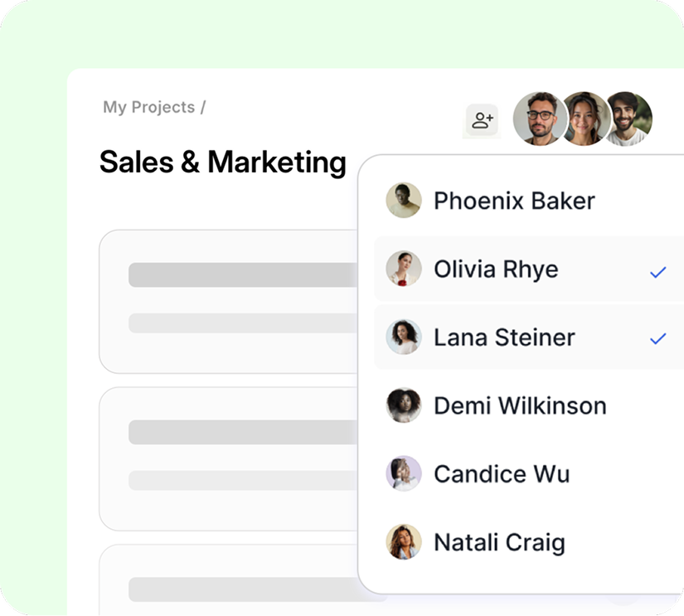Click Natali Craig's avatar photo
The height and width of the screenshot is (616, 684).
point(404,542)
